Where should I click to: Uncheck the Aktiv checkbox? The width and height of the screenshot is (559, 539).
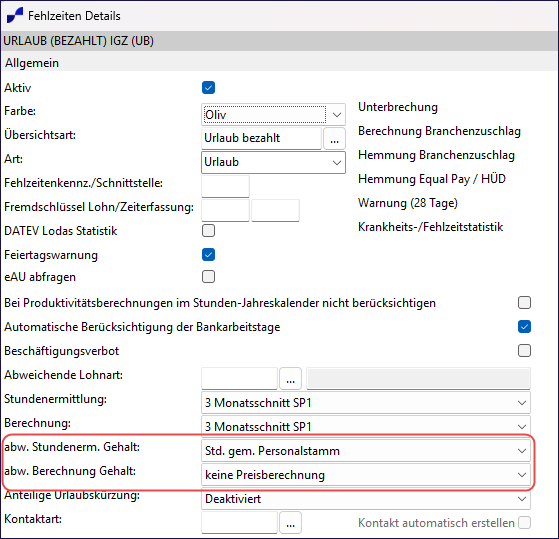tap(208, 87)
